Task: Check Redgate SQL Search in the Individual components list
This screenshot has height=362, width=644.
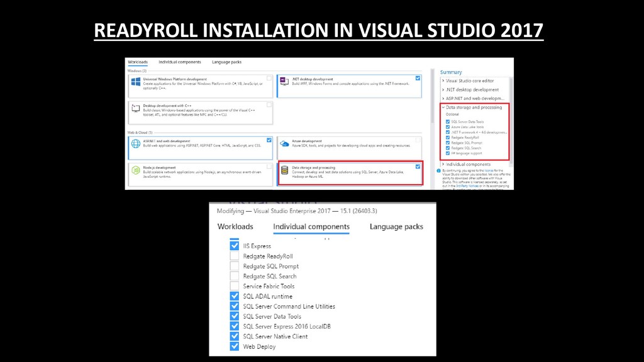Action: tap(234, 276)
